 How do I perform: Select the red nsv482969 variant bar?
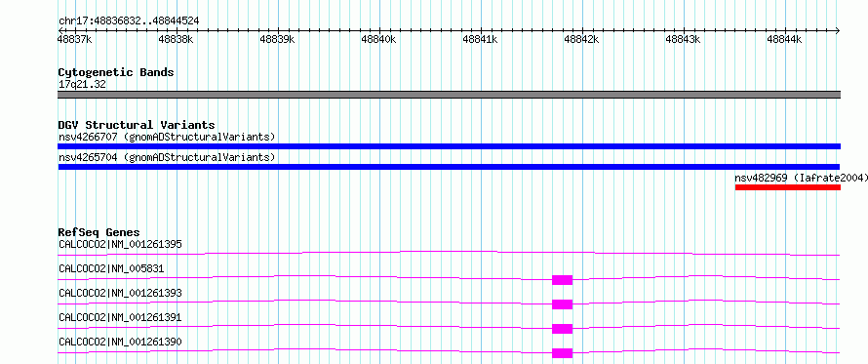(x=788, y=187)
